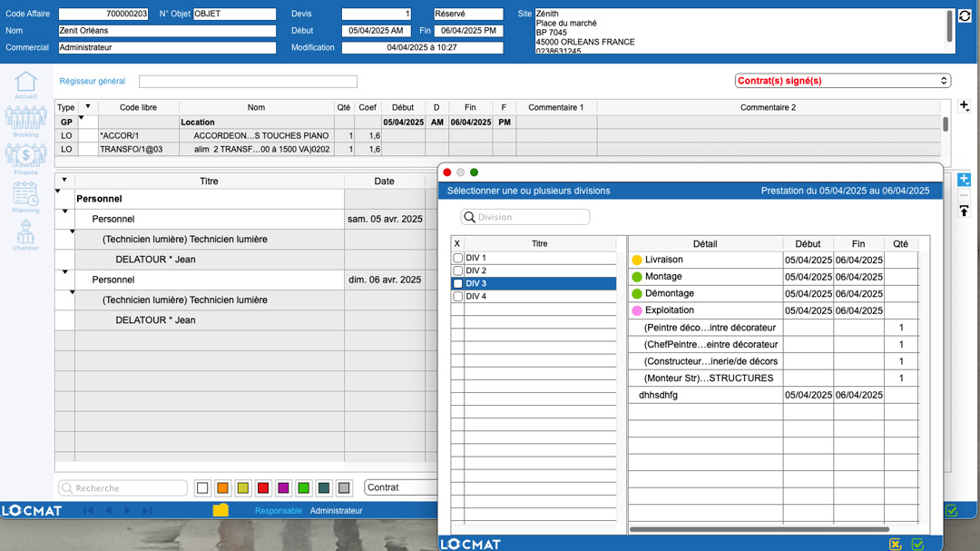The image size is (980, 551).
Task: Open the Finance module icon
Action: click(x=25, y=155)
